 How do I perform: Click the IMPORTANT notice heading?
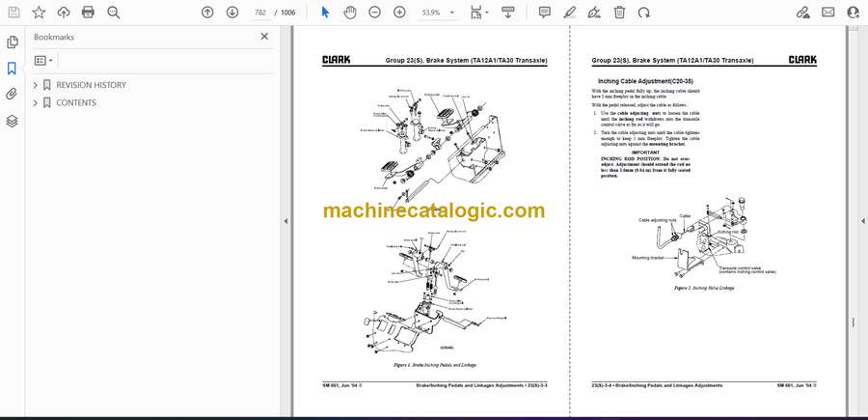click(x=645, y=153)
